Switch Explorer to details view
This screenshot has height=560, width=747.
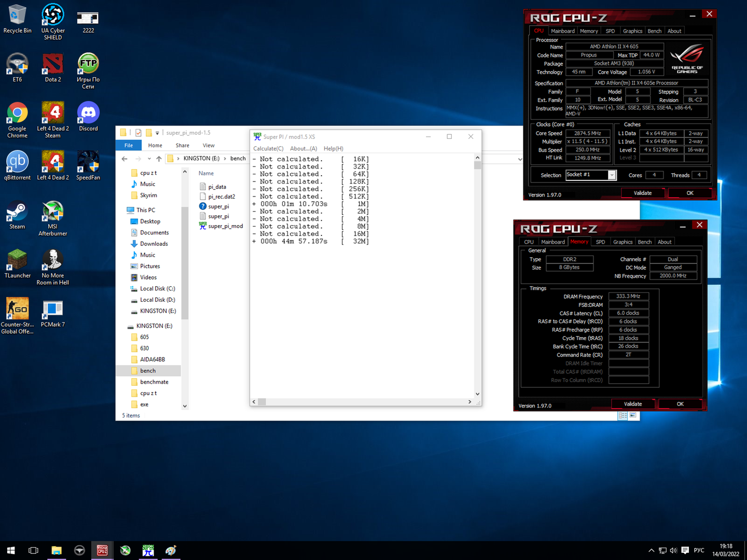click(x=622, y=416)
